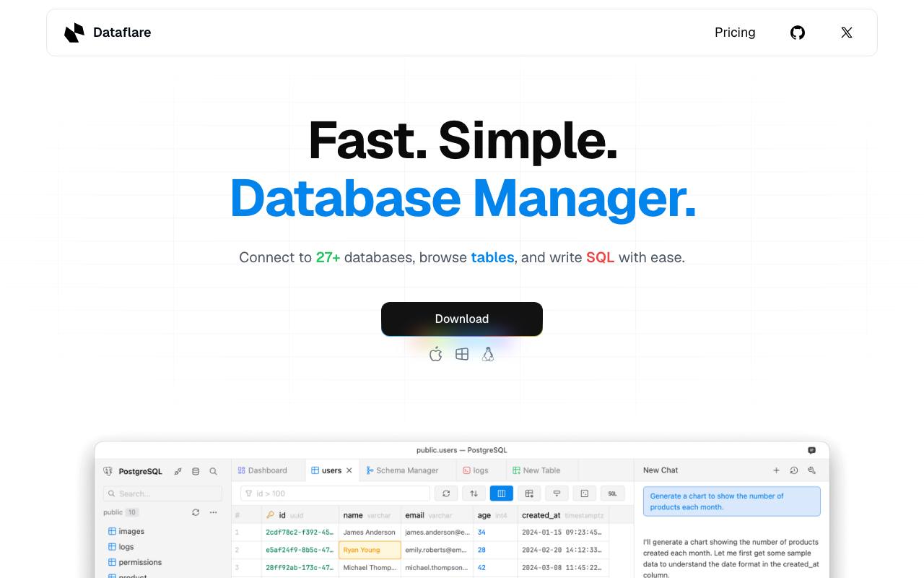This screenshot has height=578, width=924.
Task: Choose the Linux penguin download icon
Action: point(488,353)
